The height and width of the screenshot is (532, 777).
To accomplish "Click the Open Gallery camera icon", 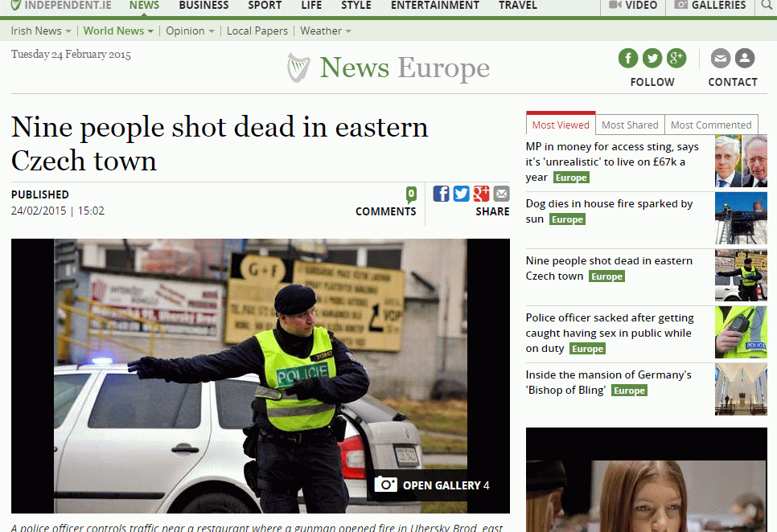I will click(385, 485).
